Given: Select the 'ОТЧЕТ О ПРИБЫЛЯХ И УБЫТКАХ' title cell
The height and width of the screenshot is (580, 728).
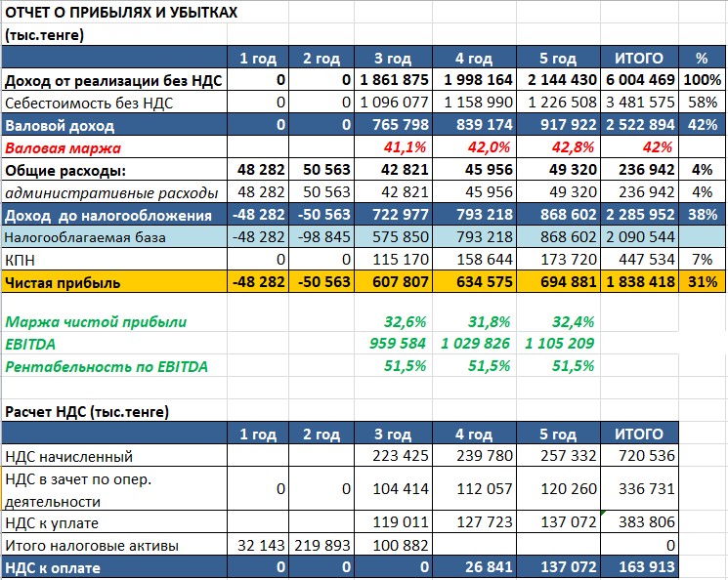Looking at the screenshot, I should tap(121, 12).
